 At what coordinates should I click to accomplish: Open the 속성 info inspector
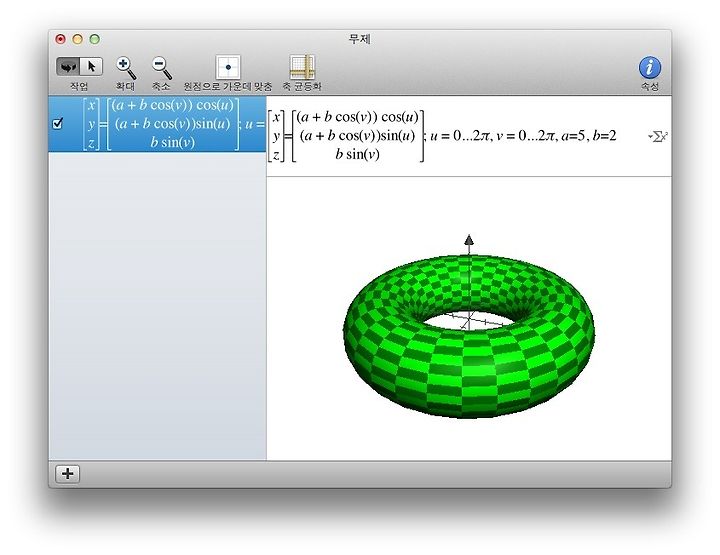pos(650,68)
